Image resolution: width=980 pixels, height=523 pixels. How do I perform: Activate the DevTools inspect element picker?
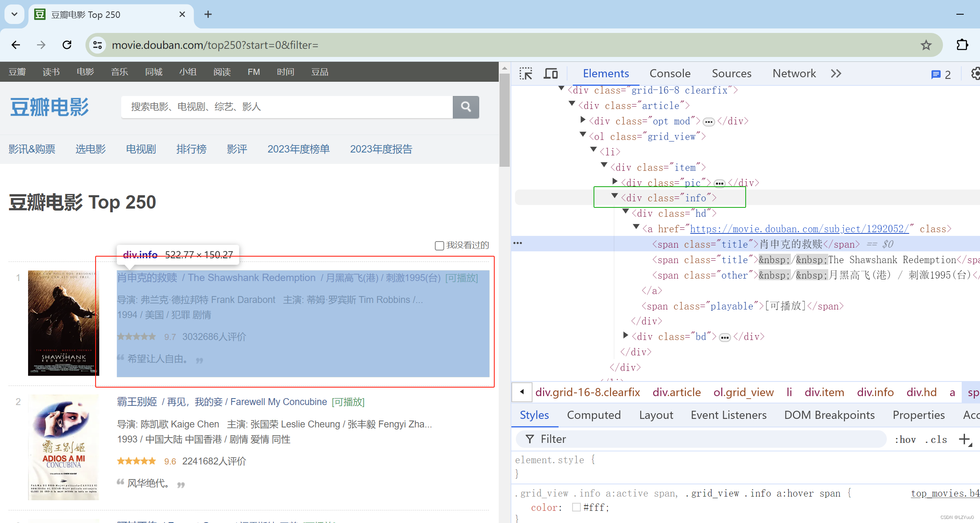526,74
